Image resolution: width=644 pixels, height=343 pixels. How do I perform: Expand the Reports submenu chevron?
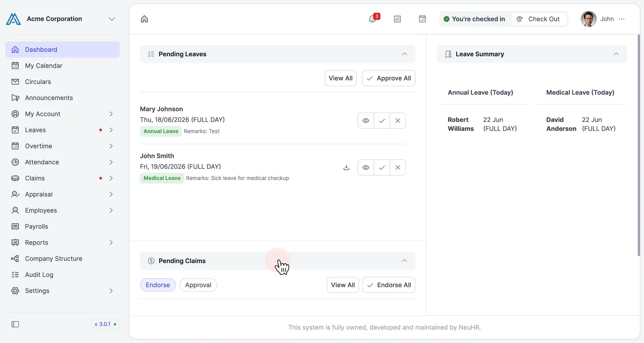pyautogui.click(x=111, y=243)
